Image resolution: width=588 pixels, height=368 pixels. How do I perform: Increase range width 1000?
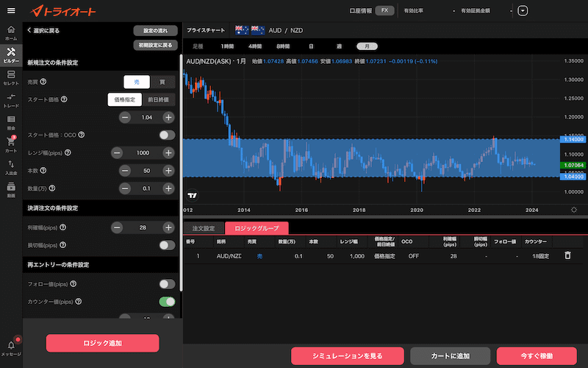click(168, 152)
